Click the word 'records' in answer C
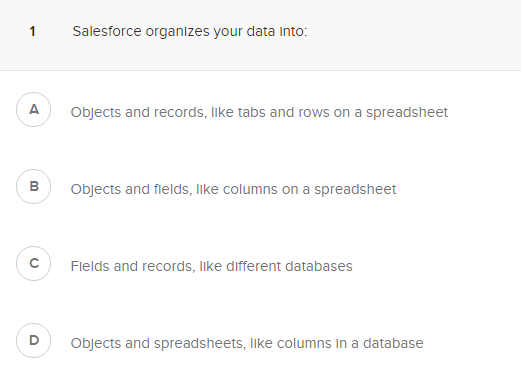This screenshot has width=521, height=373. 169,266
